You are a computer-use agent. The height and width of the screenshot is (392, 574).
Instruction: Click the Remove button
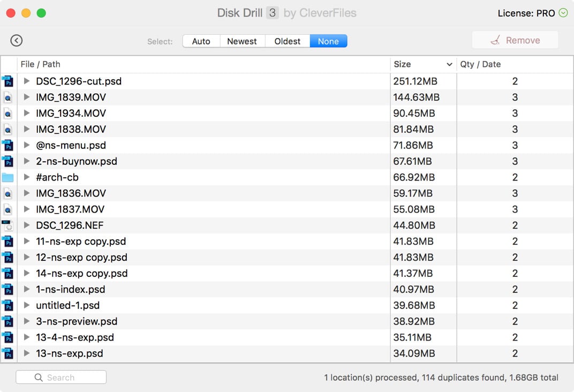515,40
